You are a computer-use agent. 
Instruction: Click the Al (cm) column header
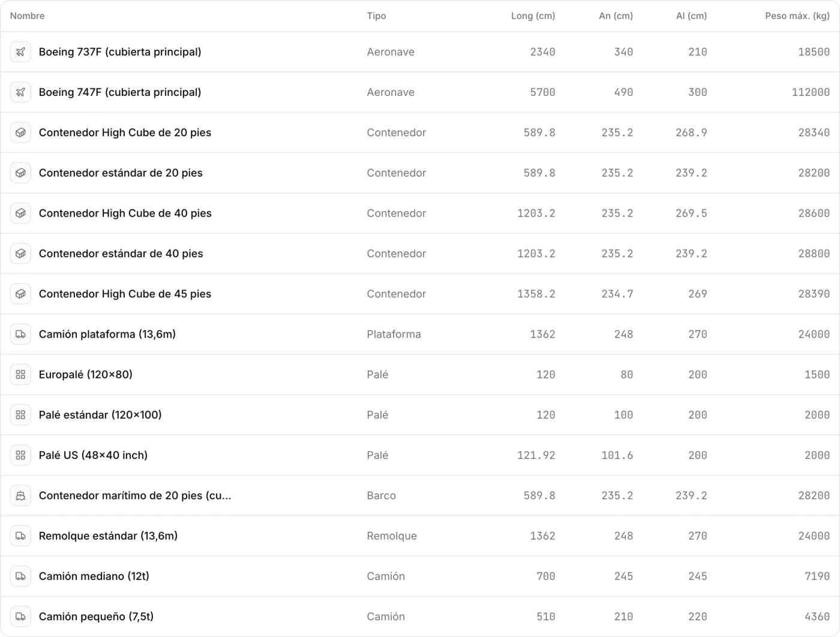click(691, 16)
